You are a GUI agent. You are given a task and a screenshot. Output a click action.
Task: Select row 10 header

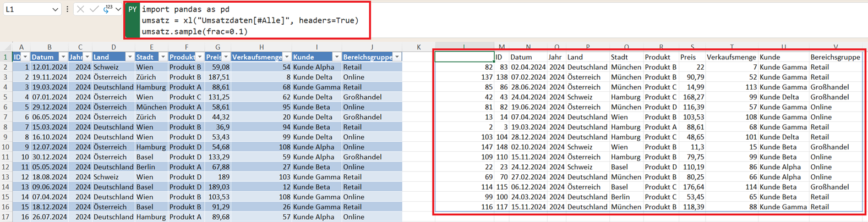click(6, 147)
